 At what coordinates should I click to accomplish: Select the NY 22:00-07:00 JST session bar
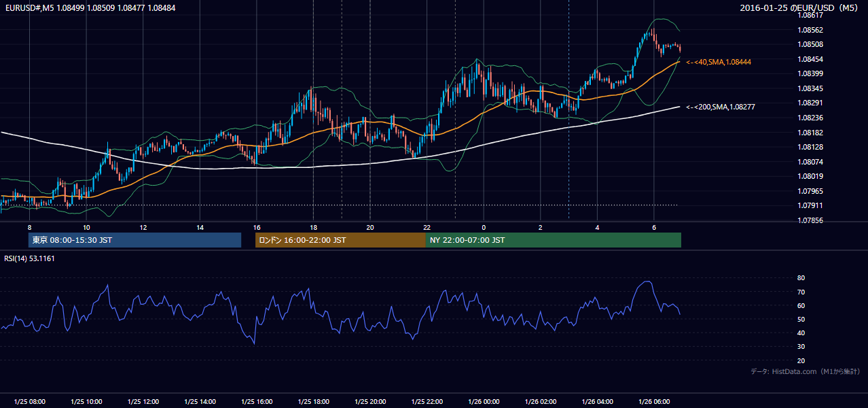pyautogui.click(x=554, y=240)
